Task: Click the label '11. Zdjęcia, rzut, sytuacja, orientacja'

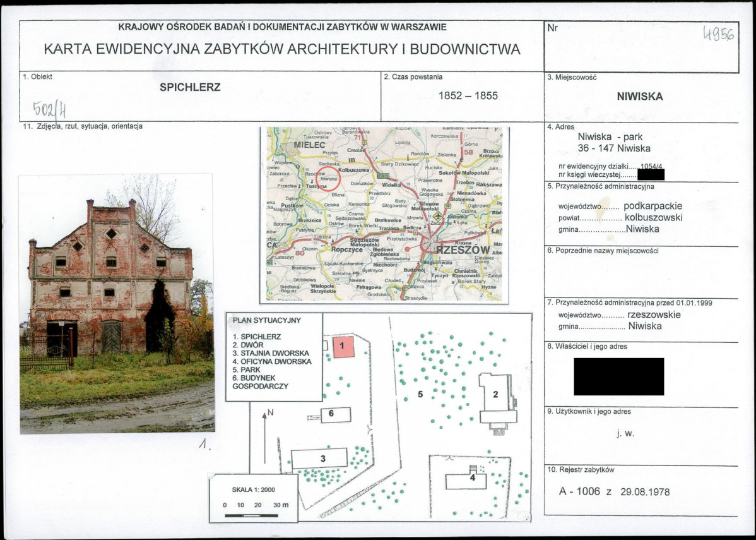Action: click(83, 126)
